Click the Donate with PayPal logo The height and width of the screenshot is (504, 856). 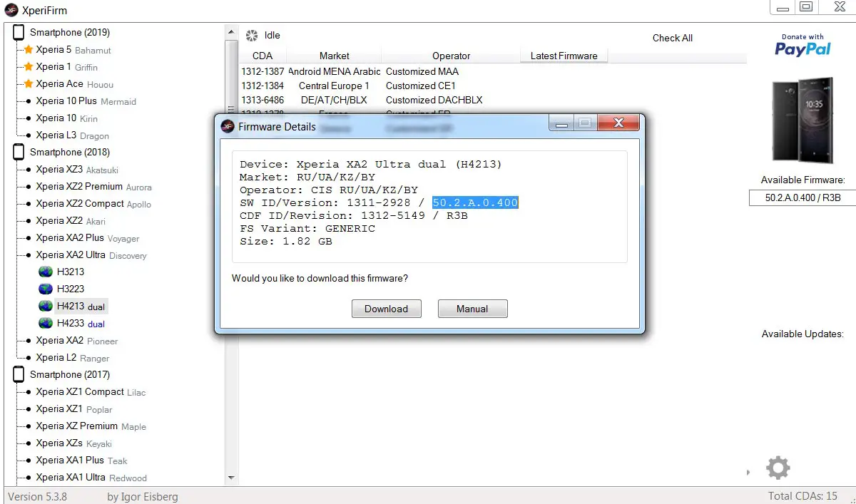[x=802, y=45]
